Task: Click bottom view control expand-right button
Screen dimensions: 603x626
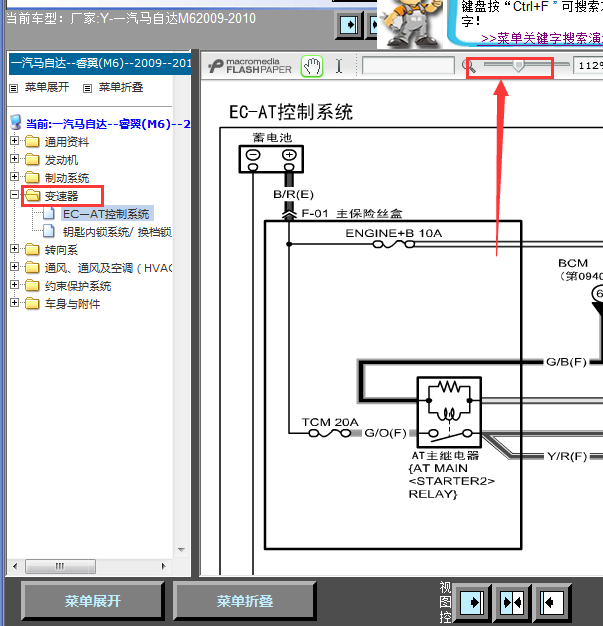Action: tap(472, 602)
